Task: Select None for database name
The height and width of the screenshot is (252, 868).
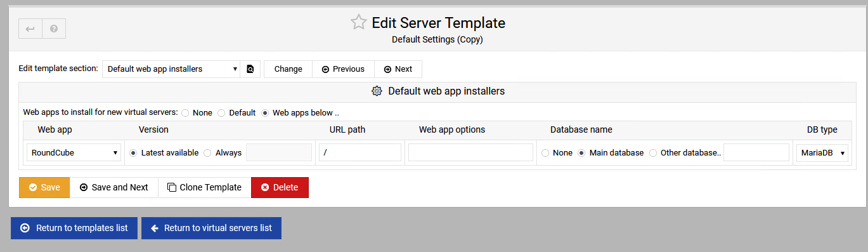Action: pyautogui.click(x=545, y=153)
